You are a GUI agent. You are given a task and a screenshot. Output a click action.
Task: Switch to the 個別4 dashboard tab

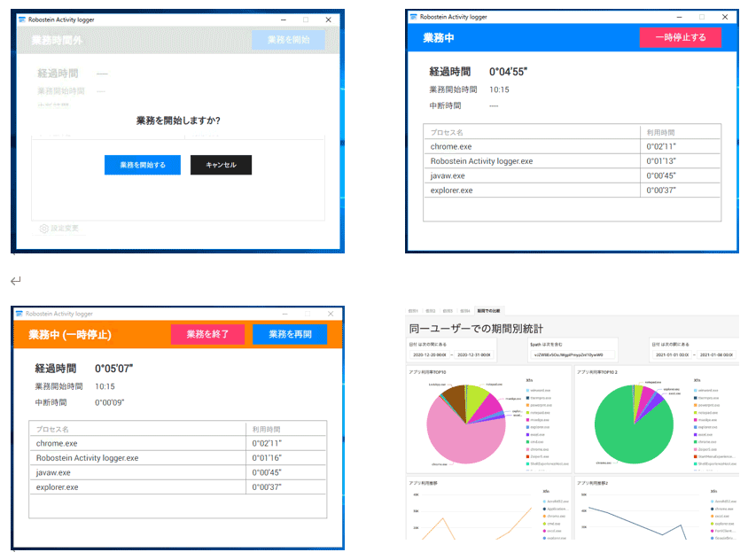point(464,311)
